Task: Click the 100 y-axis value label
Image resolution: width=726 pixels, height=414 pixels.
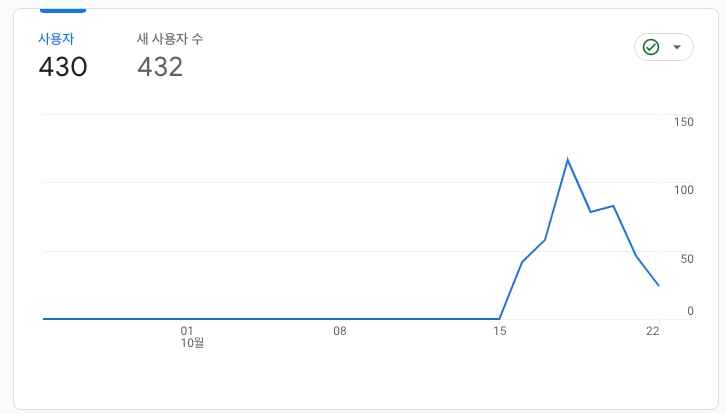Action: click(x=684, y=190)
